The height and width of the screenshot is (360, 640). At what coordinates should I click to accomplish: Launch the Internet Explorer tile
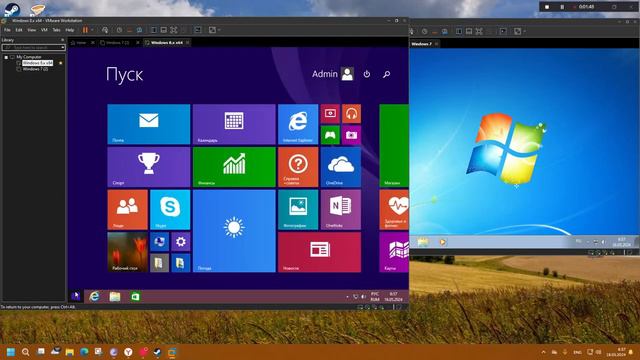tap(298, 124)
